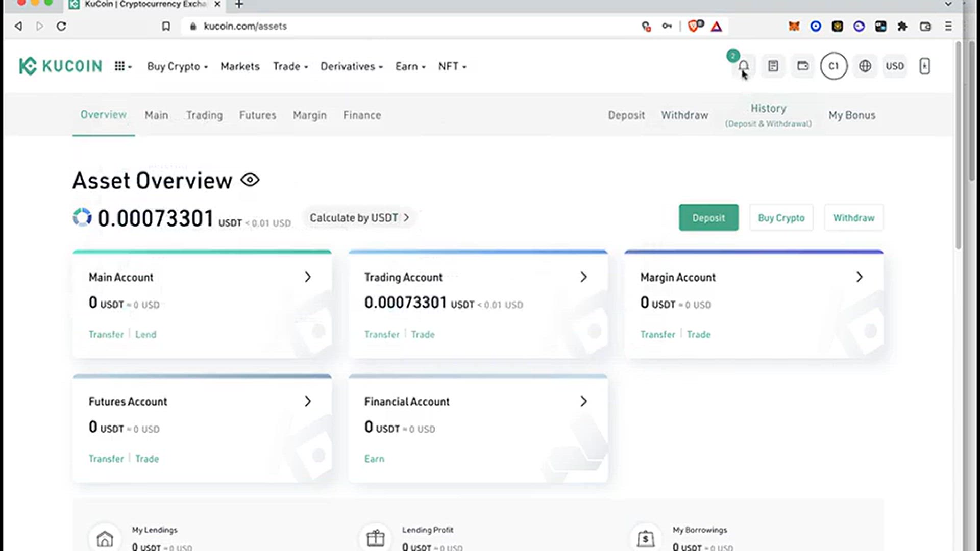Expand the Buy Crypto dropdown menu
Viewport: 980px width, 551px height.
(177, 67)
